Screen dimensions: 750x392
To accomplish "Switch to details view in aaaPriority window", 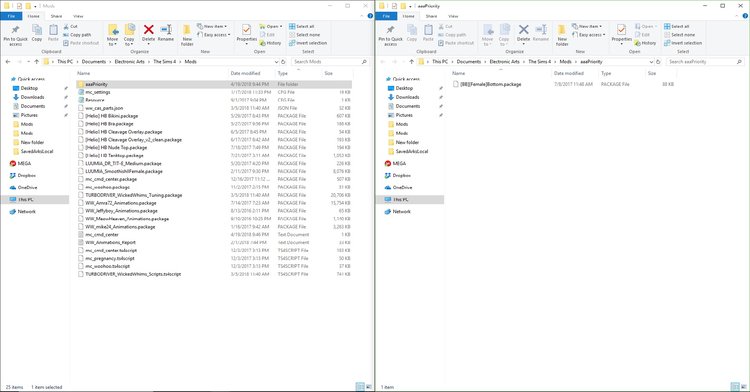I will pos(735,386).
